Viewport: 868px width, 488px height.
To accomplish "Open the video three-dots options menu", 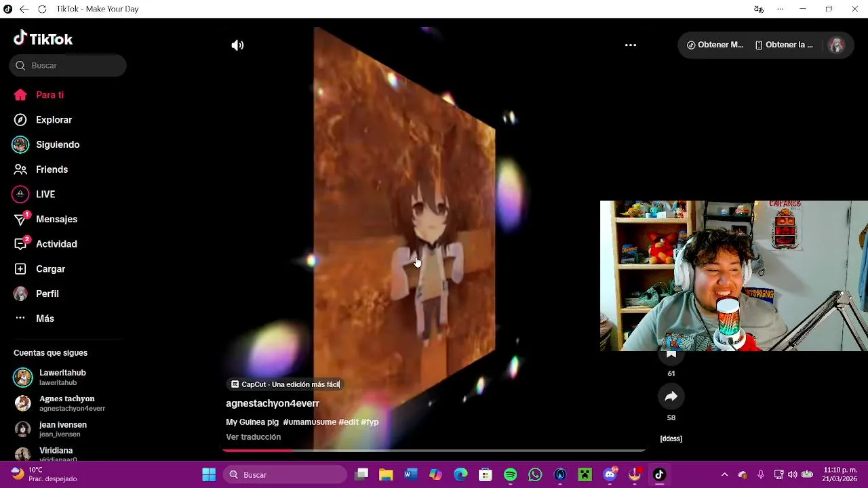I will (631, 45).
